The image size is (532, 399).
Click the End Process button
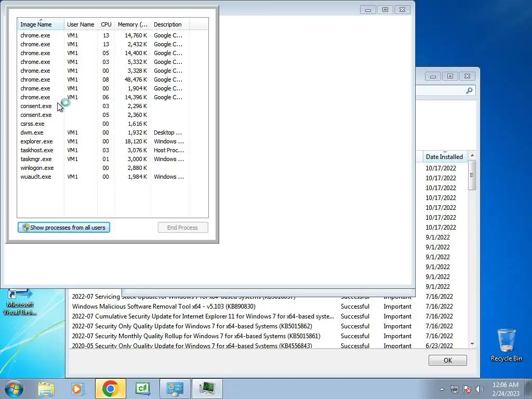pos(183,228)
